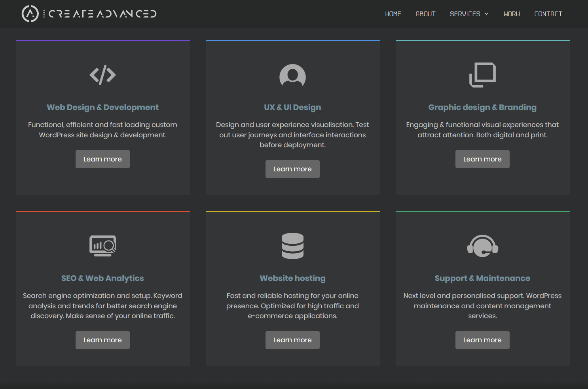Viewport: 588px width, 389px height.
Task: Learn more about Web Design & Development
Action: coord(102,159)
